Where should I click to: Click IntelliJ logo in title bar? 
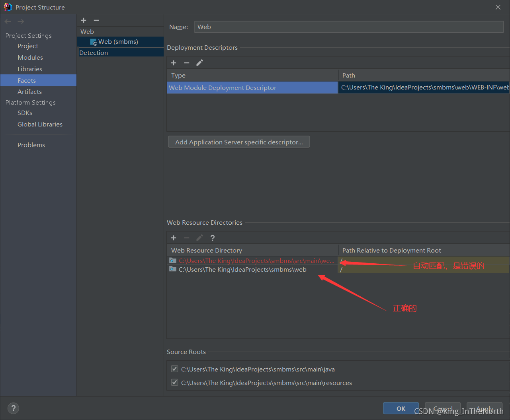click(x=8, y=7)
